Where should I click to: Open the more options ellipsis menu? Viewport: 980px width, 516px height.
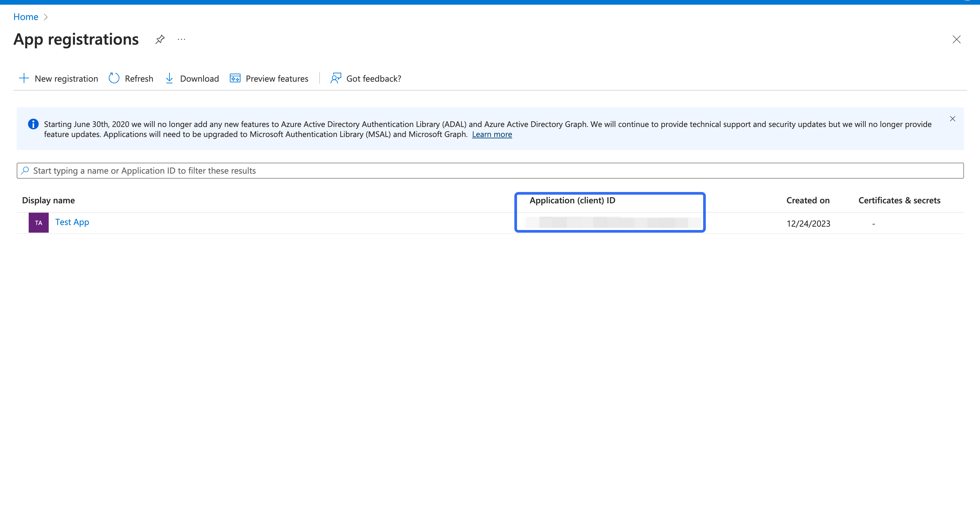click(x=181, y=39)
